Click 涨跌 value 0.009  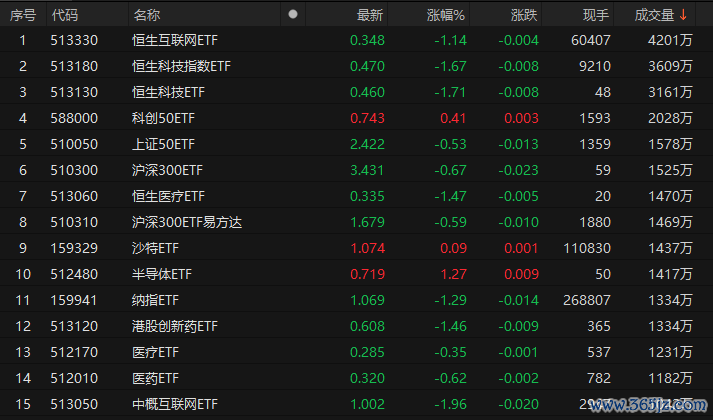click(x=522, y=274)
